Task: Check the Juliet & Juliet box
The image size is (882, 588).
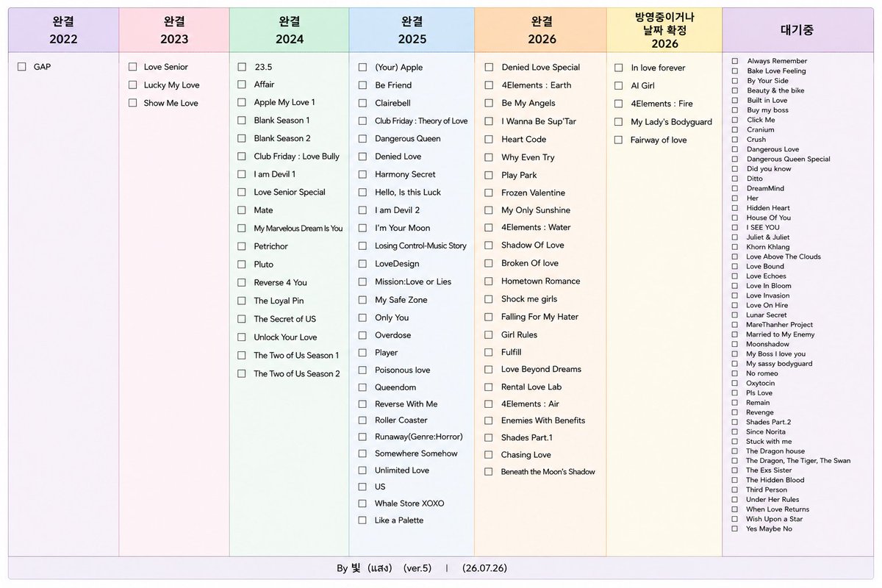Action: point(735,237)
